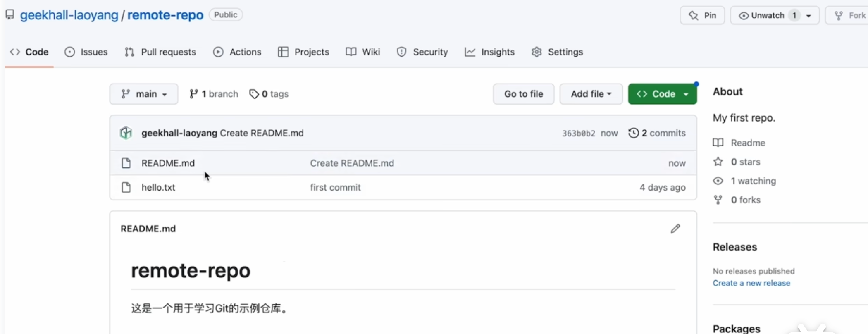868x334 pixels.
Task: Click the repository book icon beside geekhall-laoyang
Action: tap(10, 15)
